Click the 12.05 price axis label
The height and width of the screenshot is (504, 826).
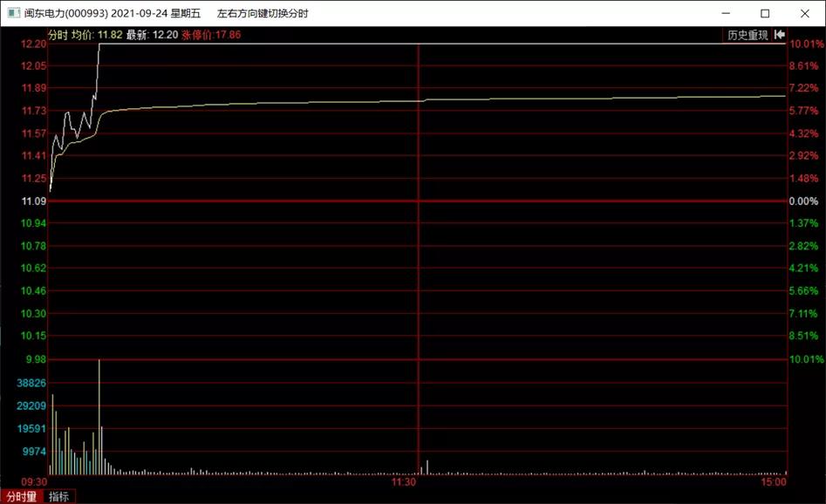34,65
